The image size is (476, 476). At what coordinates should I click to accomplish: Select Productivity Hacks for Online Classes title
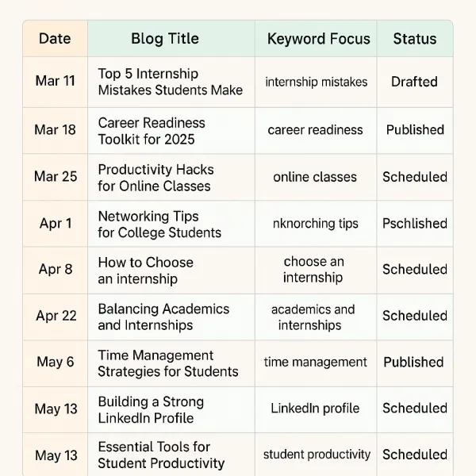click(x=155, y=178)
